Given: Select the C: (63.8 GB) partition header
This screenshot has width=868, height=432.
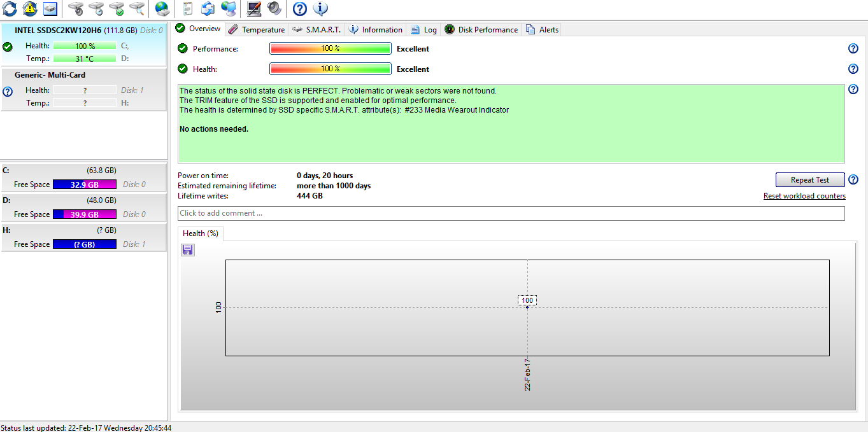Looking at the screenshot, I should click(84, 171).
